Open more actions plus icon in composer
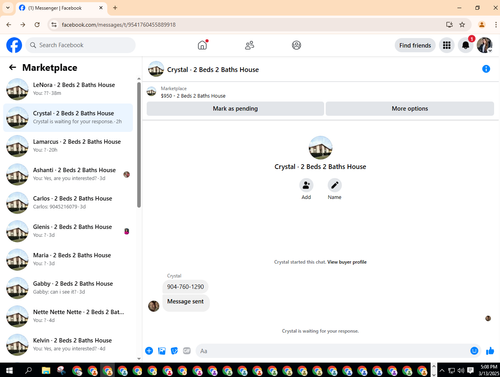 149,351
